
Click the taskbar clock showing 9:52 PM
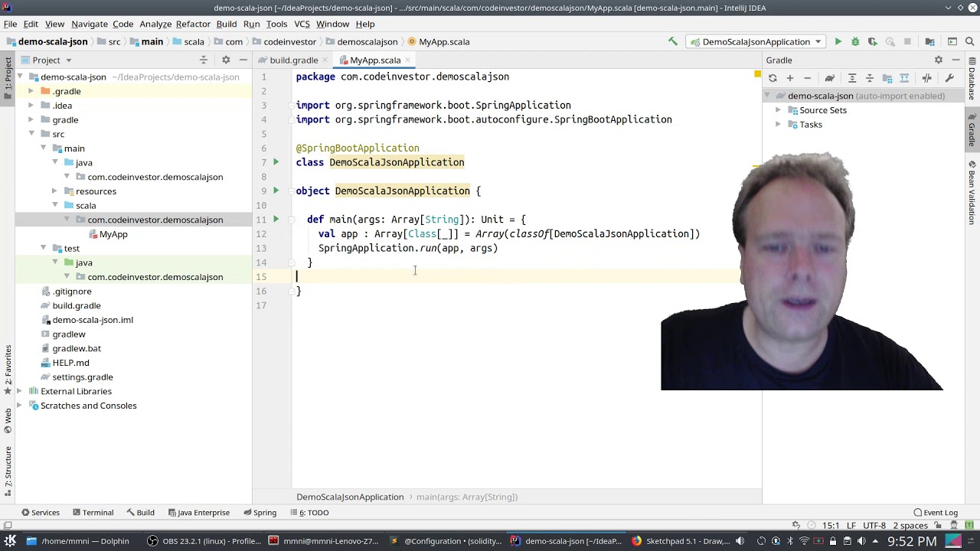(x=912, y=541)
